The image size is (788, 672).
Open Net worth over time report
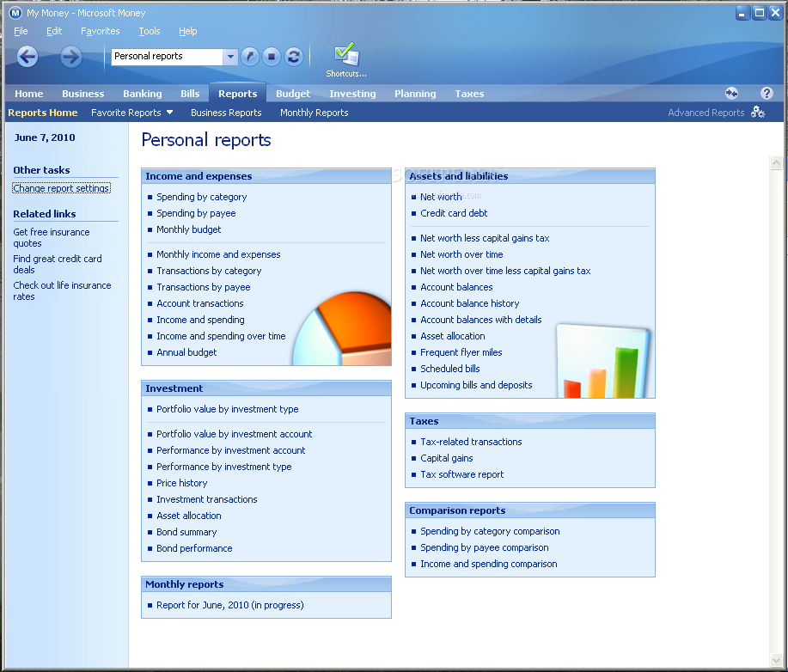pos(461,254)
